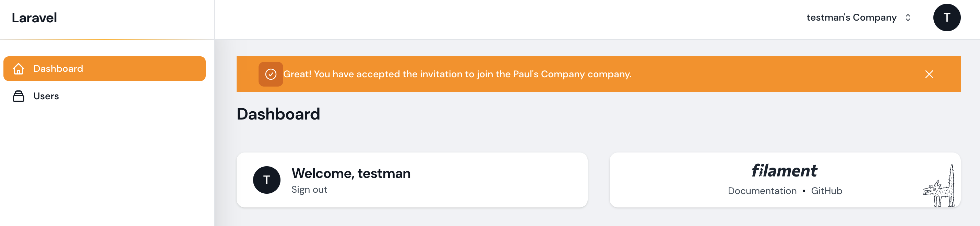Visit the GitHub link
The height and width of the screenshot is (226, 980).
826,191
